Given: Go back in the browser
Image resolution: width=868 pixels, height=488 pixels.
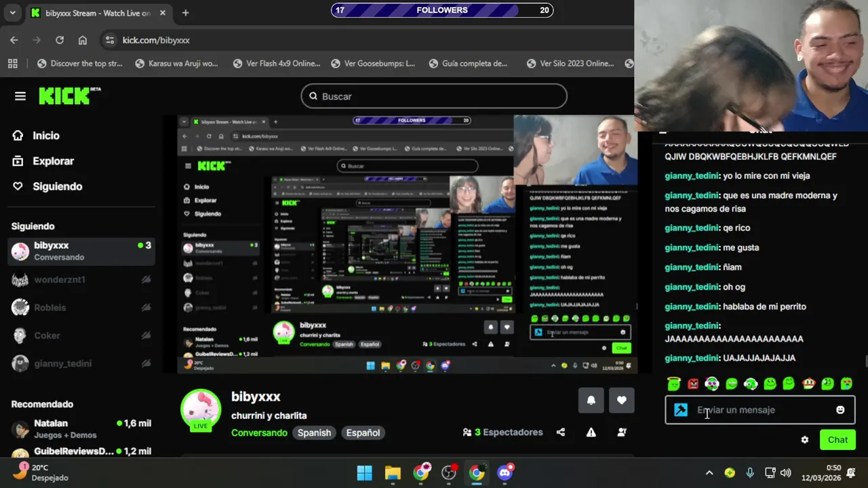Looking at the screenshot, I should [14, 40].
